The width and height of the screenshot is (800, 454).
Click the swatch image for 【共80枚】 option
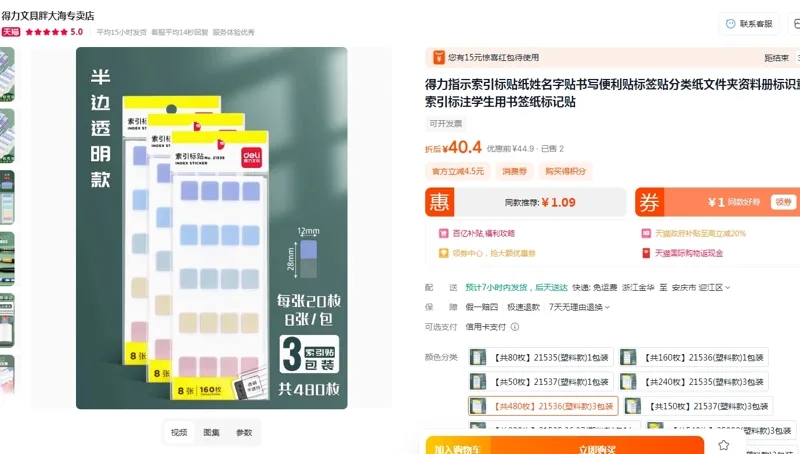478,358
